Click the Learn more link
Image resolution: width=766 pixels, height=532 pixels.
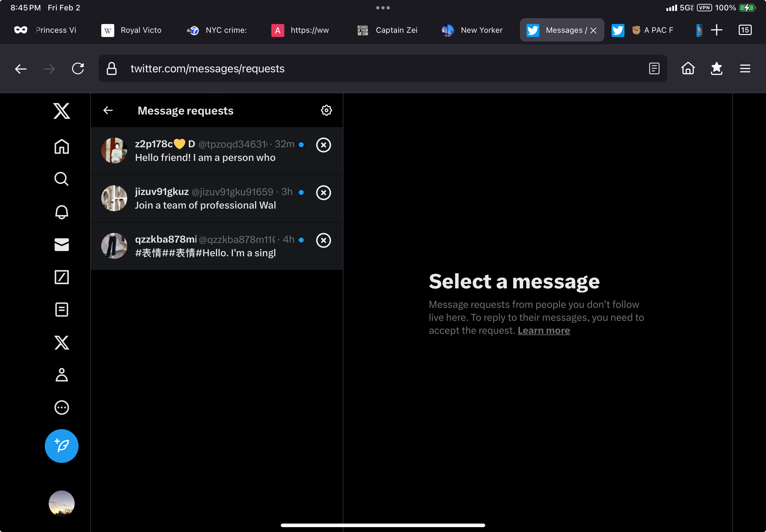[543, 330]
